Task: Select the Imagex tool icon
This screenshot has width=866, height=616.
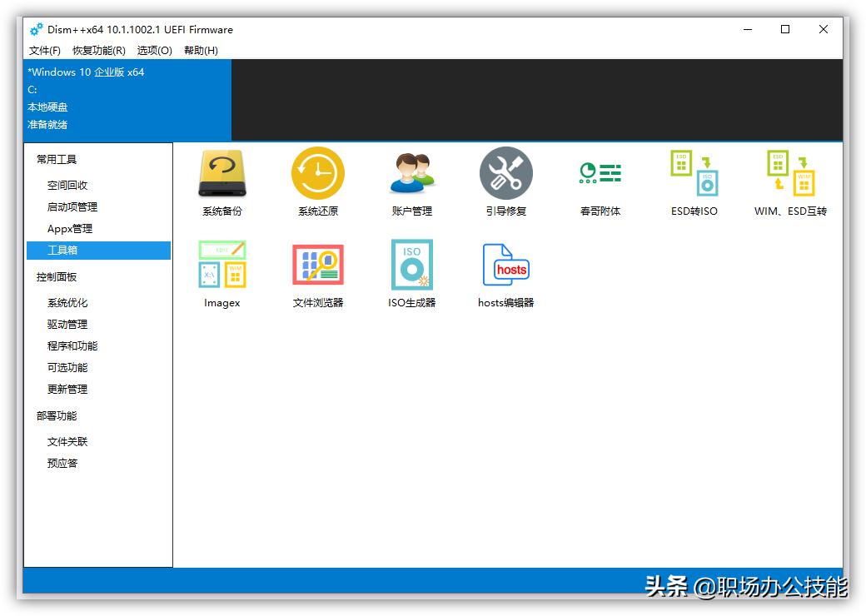Action: [221, 273]
